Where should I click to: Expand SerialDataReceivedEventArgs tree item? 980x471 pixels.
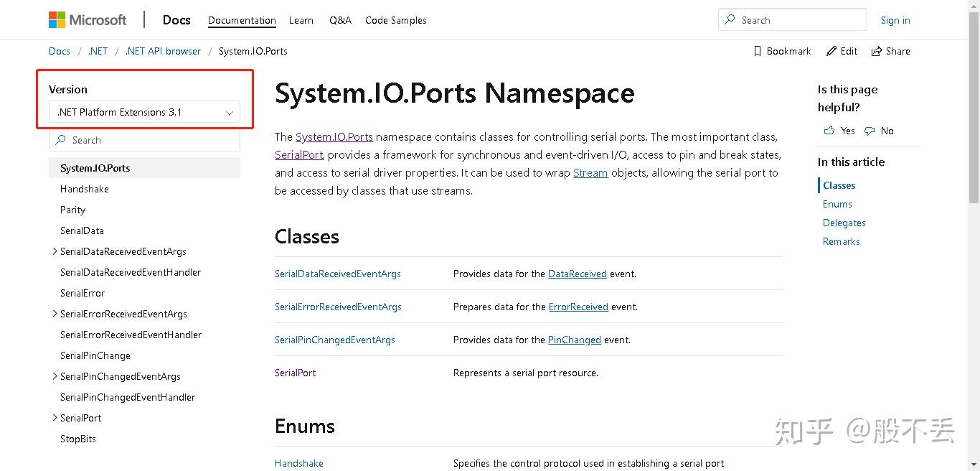point(55,251)
